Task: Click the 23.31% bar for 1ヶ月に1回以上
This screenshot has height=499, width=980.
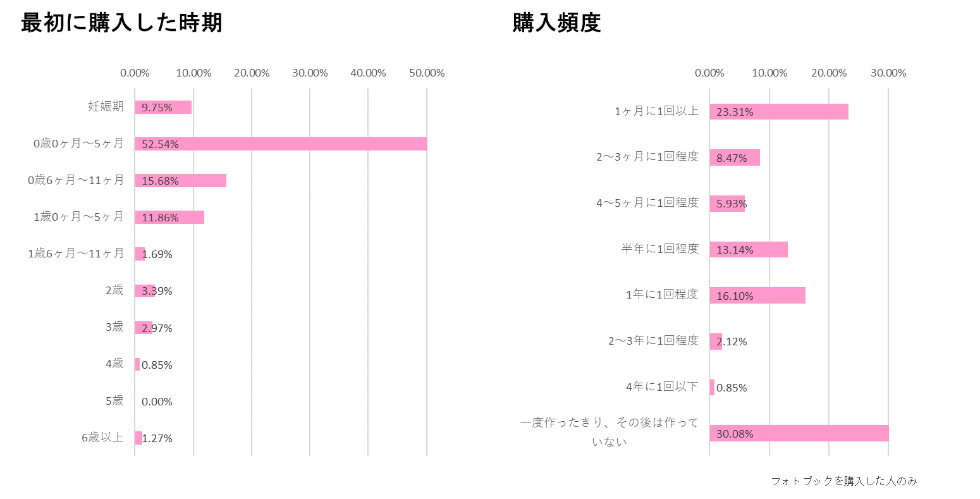Action: pos(778,111)
